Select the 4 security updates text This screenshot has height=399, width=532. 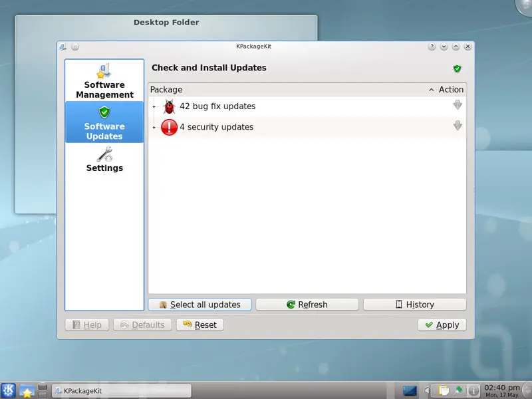[x=217, y=127]
